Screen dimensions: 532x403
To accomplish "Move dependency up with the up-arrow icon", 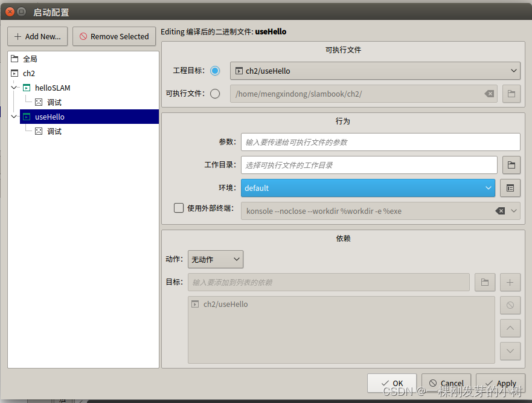I will click(x=510, y=328).
